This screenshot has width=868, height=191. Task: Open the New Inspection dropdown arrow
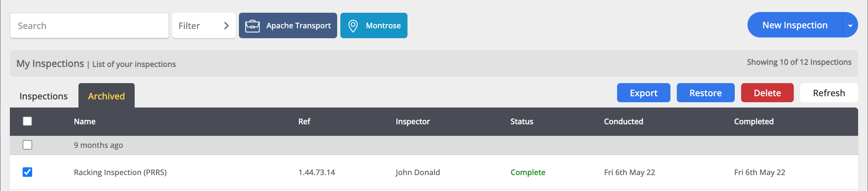click(850, 25)
